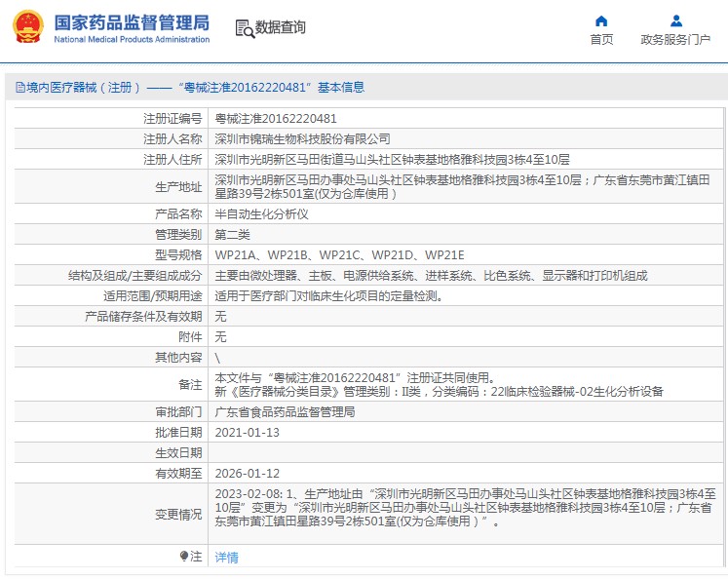
Task: Click the 首页 home icon
Action: point(601,20)
